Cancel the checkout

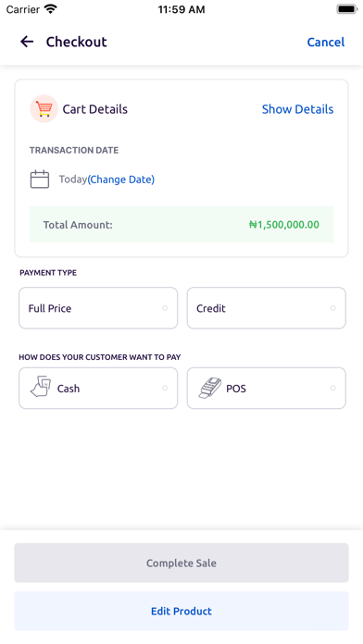tap(326, 42)
